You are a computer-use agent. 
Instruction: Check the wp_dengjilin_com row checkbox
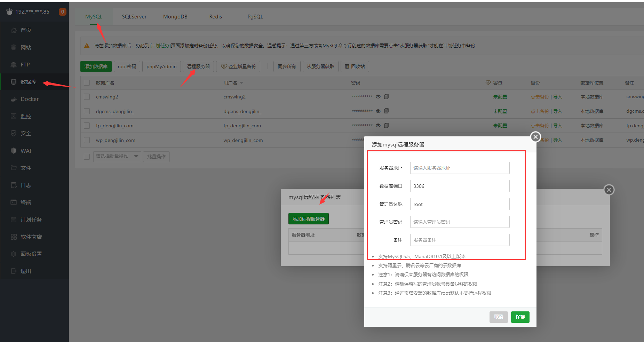click(x=87, y=140)
